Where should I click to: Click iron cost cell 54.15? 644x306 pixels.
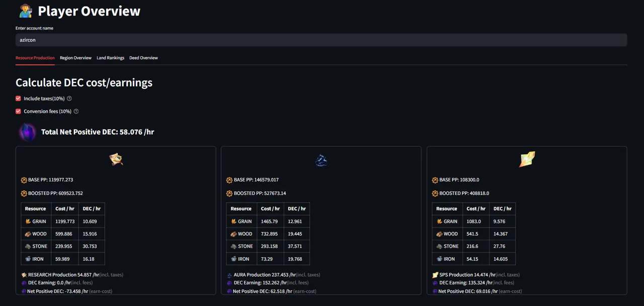pyautogui.click(x=476, y=259)
